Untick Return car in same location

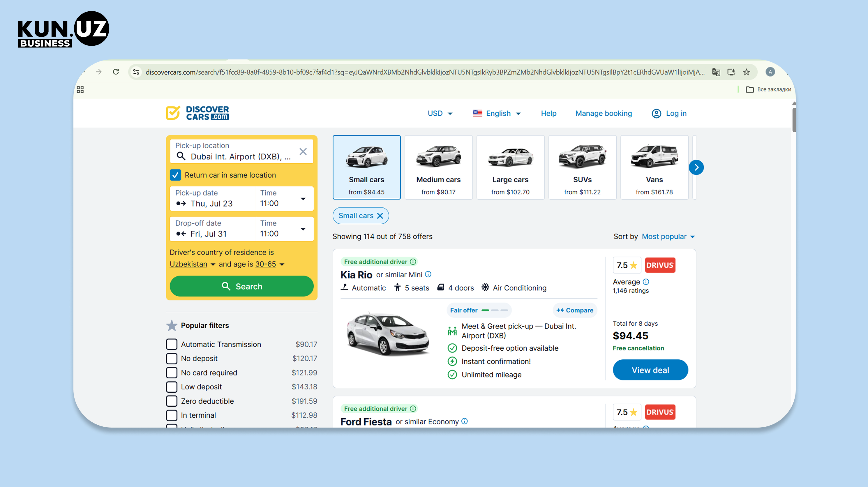click(176, 175)
